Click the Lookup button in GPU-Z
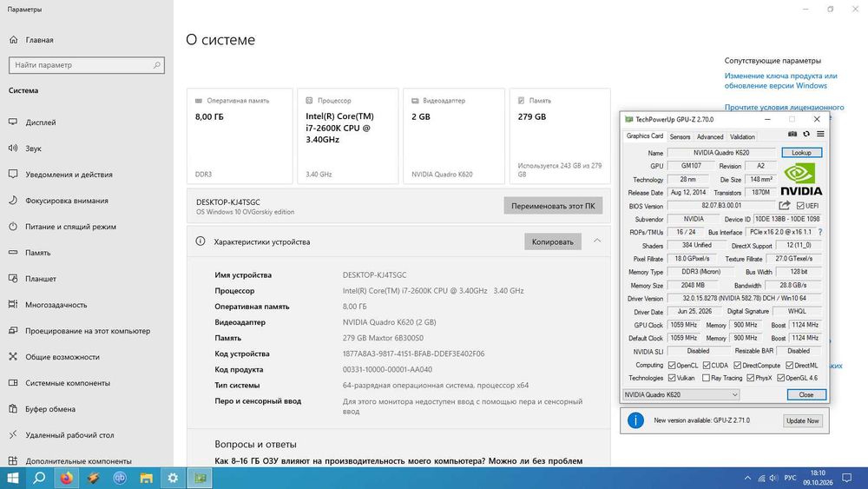Viewport: 868px width, 489px height. (801, 153)
